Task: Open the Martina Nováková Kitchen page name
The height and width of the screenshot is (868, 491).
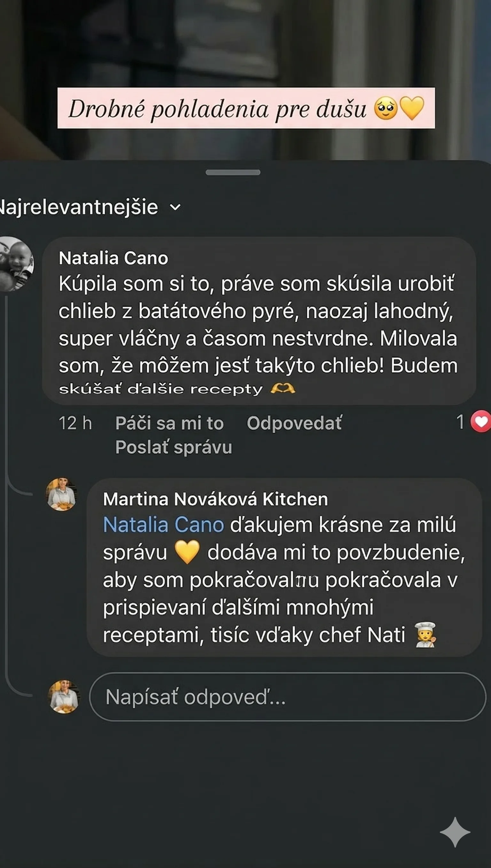Action: [215, 499]
